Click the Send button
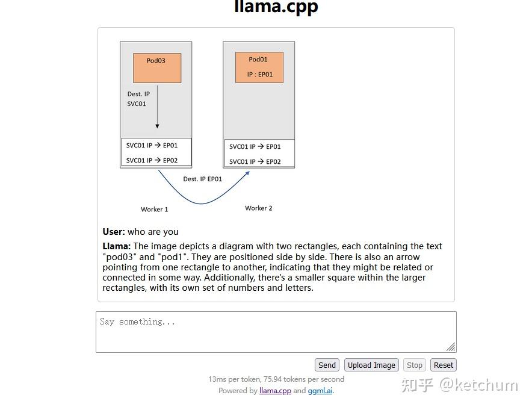 tap(327, 365)
